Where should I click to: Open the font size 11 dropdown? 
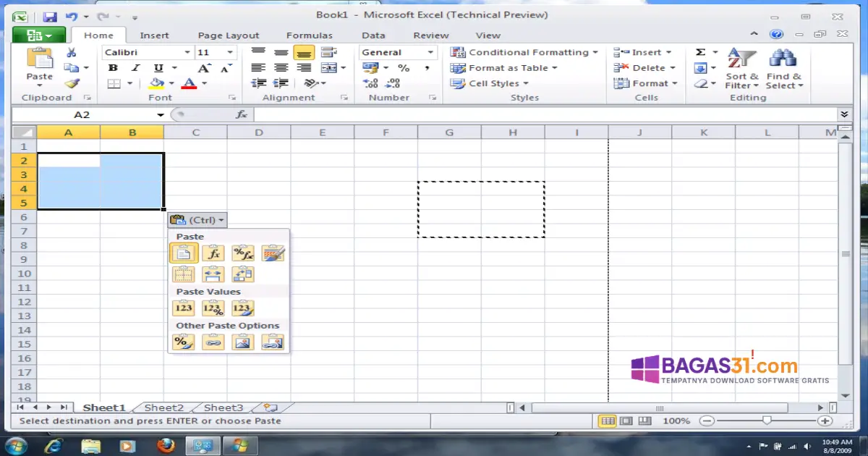231,52
